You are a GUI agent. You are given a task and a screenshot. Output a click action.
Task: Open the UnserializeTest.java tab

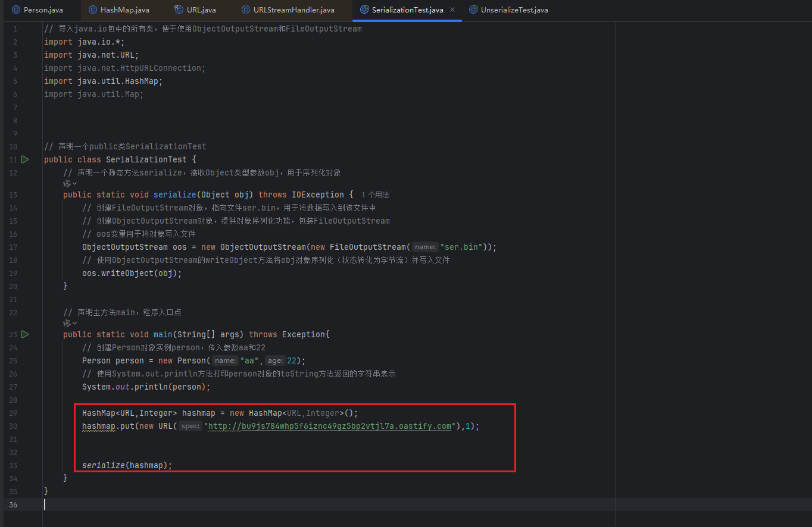(514, 10)
